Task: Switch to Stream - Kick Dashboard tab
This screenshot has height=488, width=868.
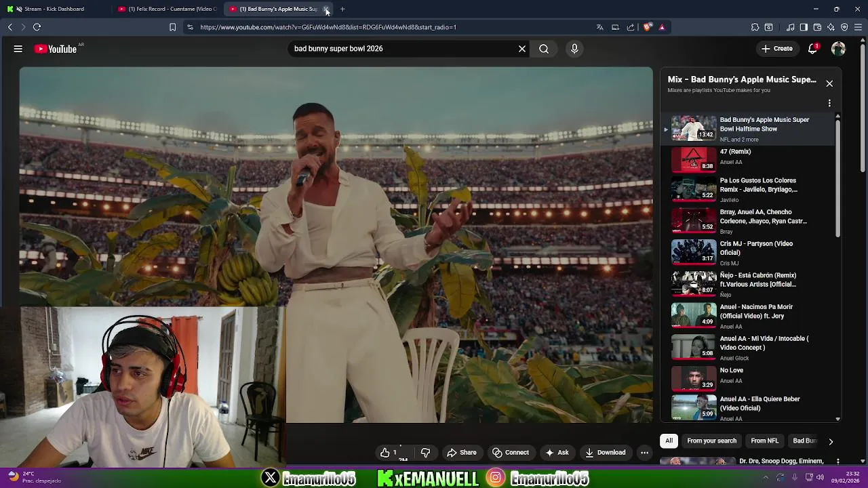Action: 54,9
